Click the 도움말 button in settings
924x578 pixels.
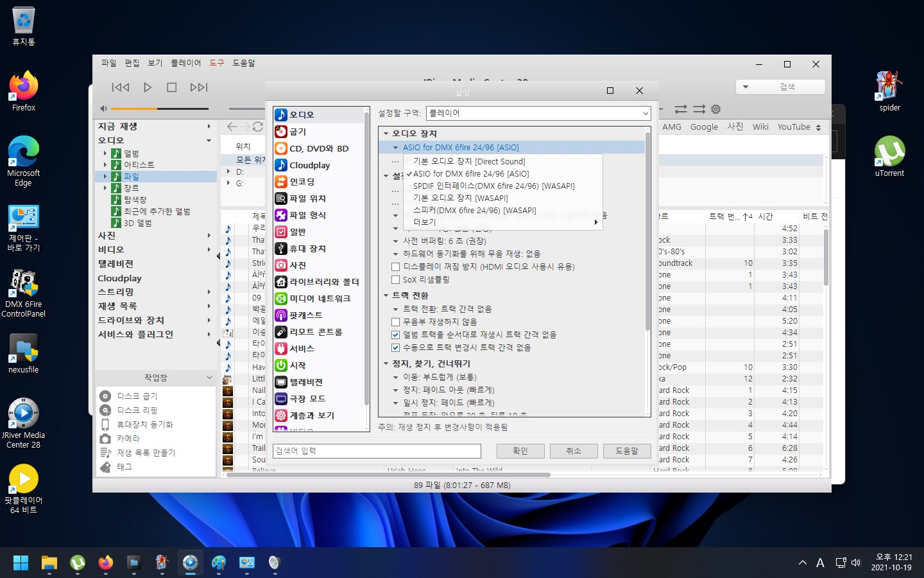pos(627,451)
